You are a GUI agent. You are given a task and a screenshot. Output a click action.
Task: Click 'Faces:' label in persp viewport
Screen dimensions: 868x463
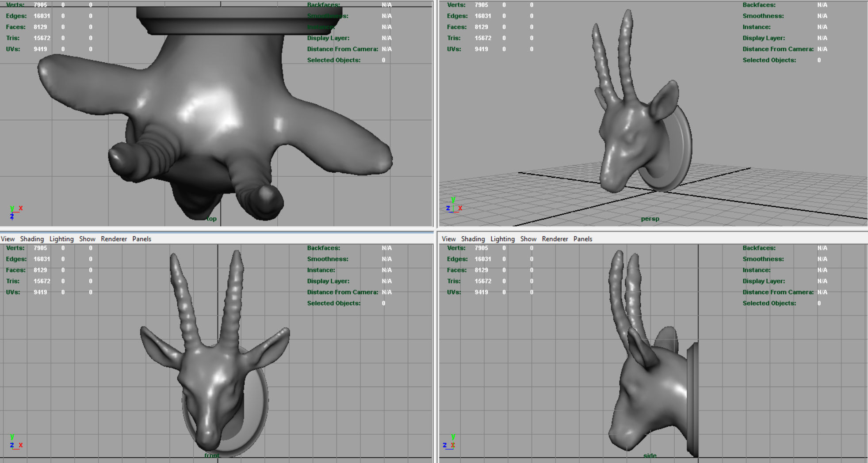457,27
